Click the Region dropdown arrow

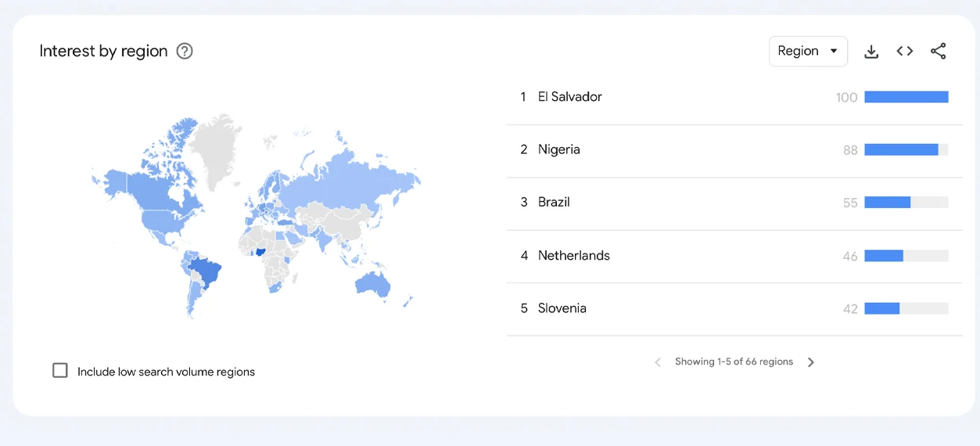tap(834, 51)
